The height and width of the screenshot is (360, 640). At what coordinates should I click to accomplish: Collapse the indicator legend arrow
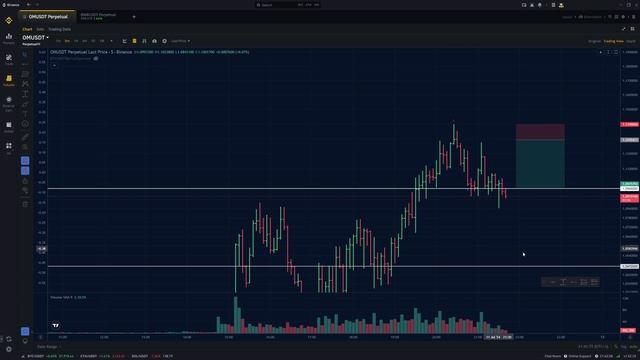pos(54,65)
